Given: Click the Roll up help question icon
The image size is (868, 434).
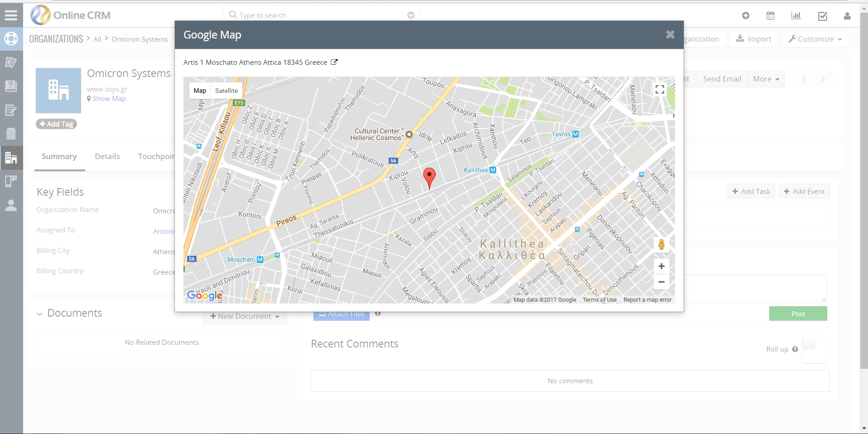Looking at the screenshot, I should [x=795, y=349].
